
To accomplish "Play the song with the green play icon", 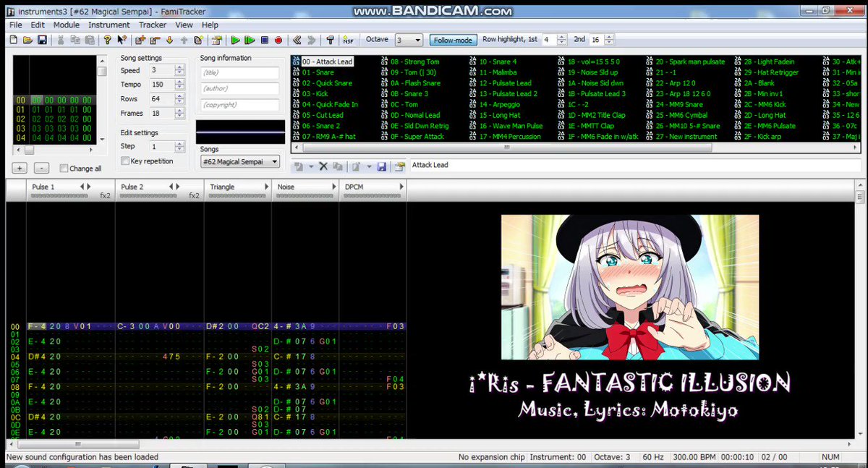I will [235, 40].
